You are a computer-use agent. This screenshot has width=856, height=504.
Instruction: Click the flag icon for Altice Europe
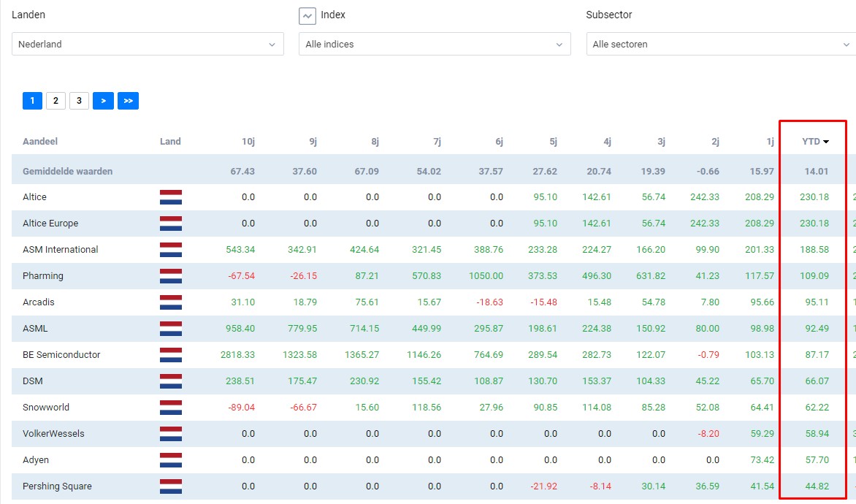pos(171,224)
